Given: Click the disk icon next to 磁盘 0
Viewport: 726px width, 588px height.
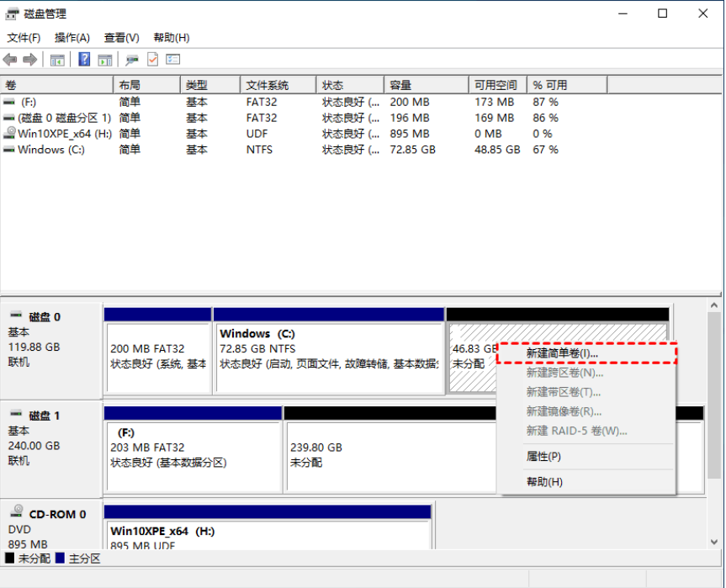Looking at the screenshot, I should point(16,315).
